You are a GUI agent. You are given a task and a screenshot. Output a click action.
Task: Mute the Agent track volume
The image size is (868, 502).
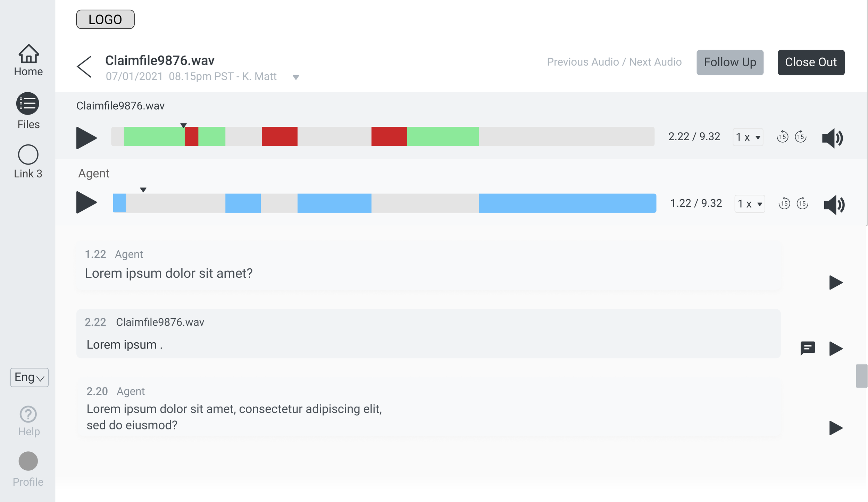click(x=834, y=205)
